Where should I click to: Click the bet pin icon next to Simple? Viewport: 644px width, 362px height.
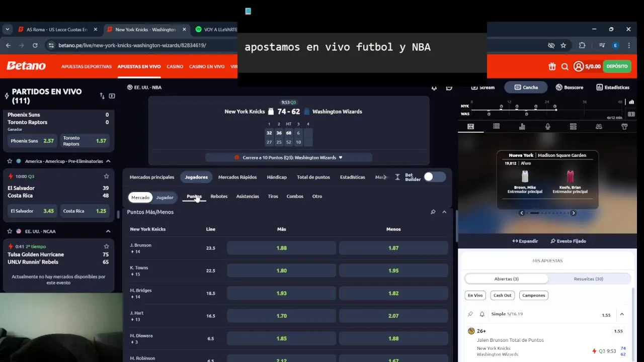[470, 314]
